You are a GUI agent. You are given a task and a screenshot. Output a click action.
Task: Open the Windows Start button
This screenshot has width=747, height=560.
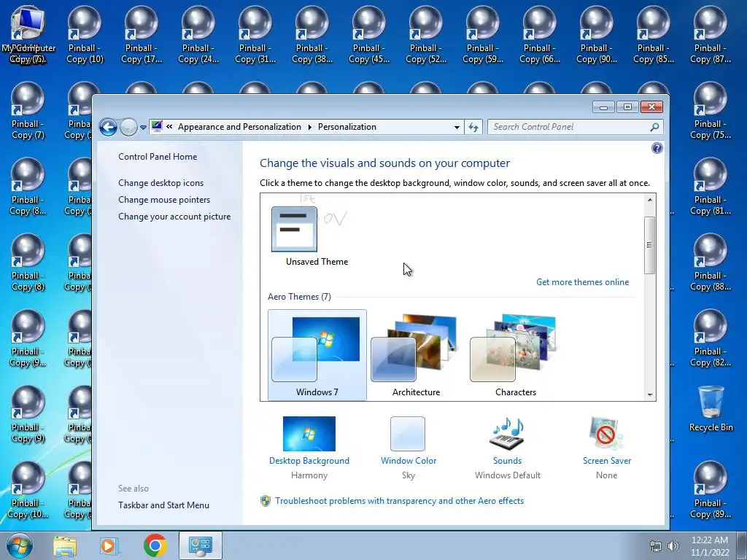[x=20, y=545]
